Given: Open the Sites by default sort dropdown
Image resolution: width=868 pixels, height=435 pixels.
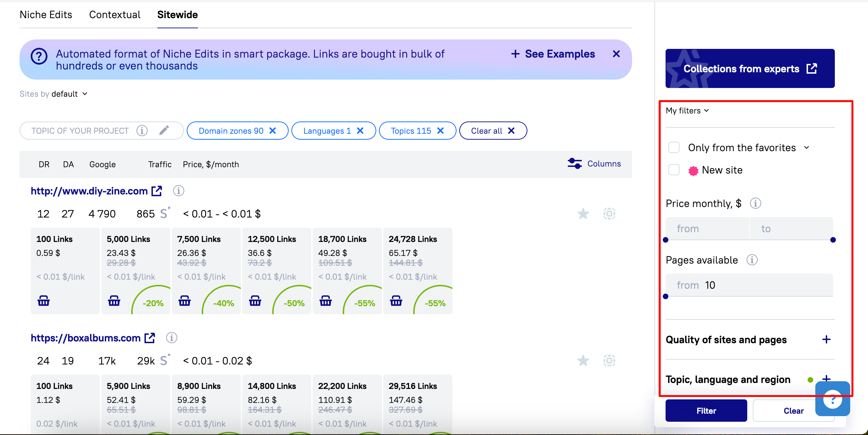Looking at the screenshot, I should (x=54, y=94).
